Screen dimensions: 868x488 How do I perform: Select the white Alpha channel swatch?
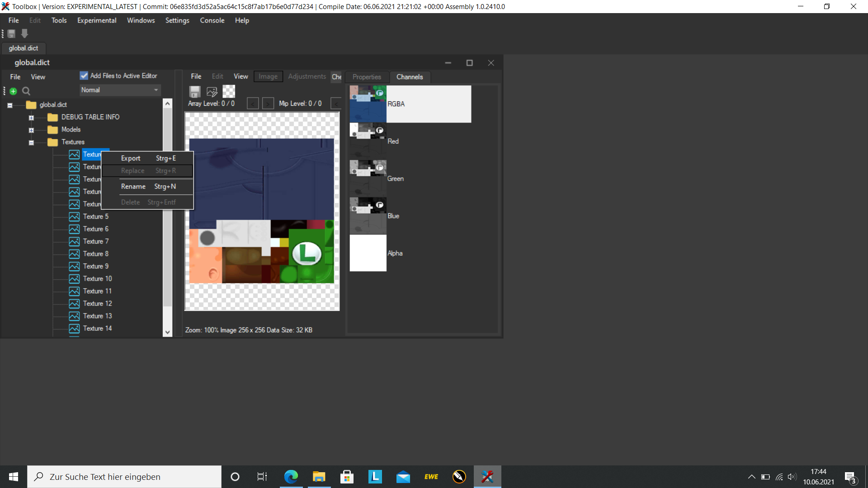(368, 253)
